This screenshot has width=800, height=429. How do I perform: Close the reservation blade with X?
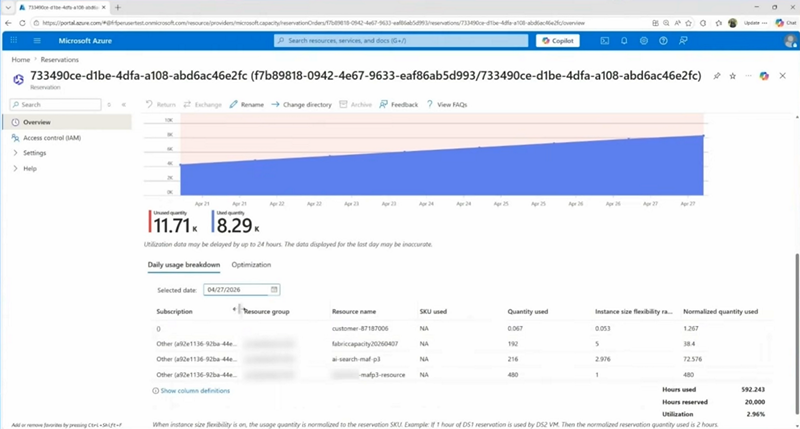click(x=783, y=76)
